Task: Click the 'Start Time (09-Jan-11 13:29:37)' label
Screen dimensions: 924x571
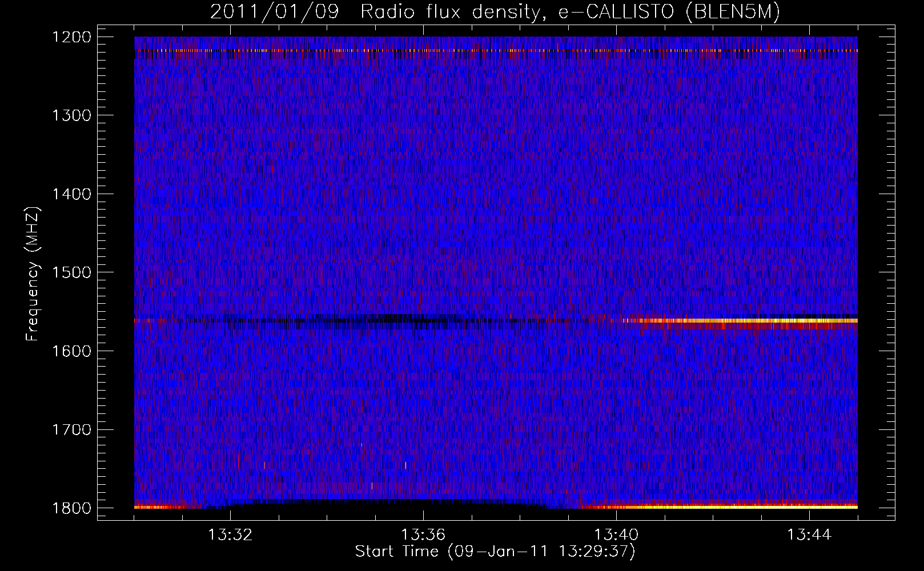Action: click(495, 552)
